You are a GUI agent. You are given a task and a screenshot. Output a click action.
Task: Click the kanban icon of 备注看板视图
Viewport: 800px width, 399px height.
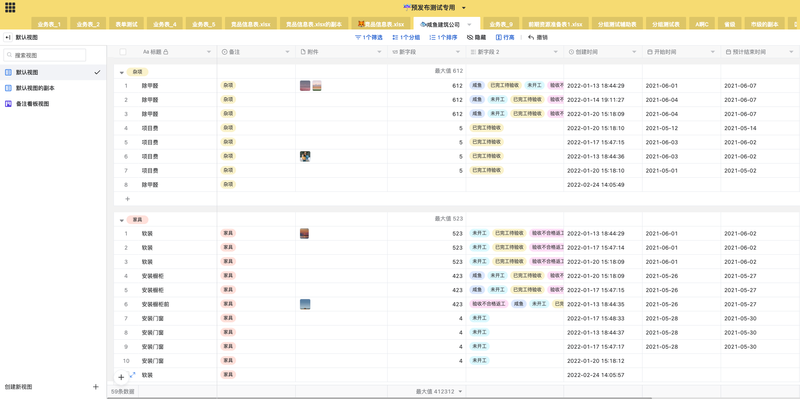pos(8,104)
